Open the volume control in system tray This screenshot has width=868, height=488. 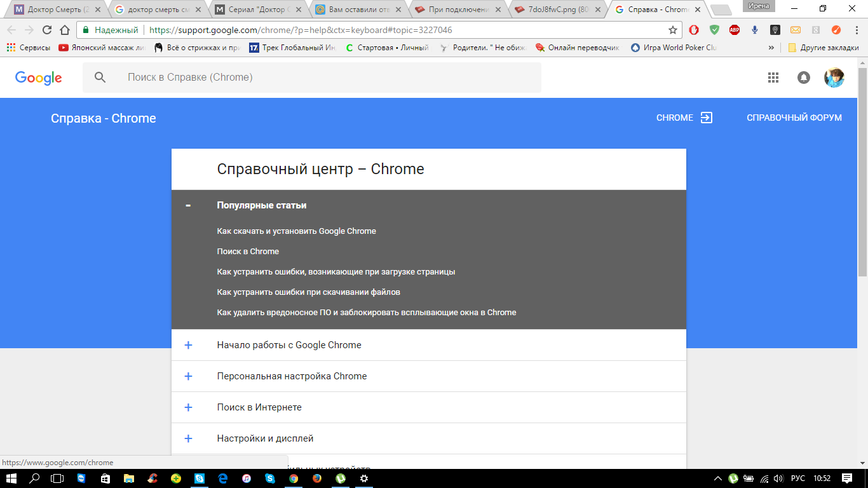[x=779, y=478]
